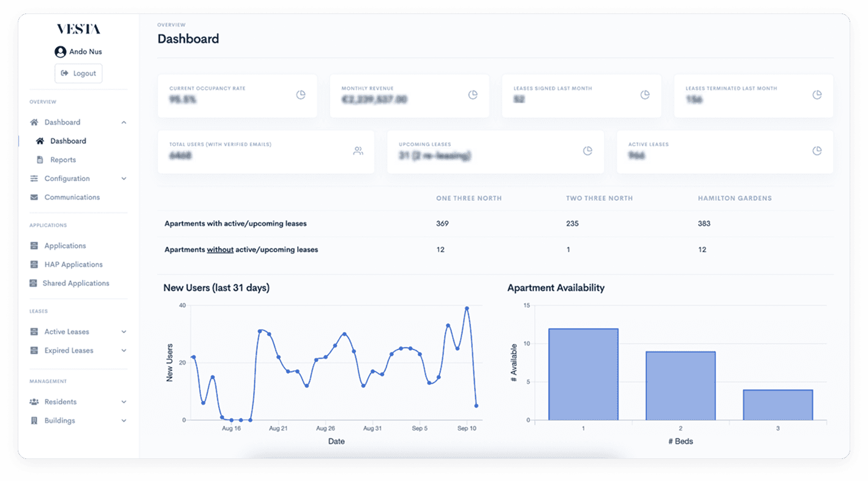Screen dimensions: 868x481
Task: Click the 1-bed bar in Apartment Availability chart
Action: tap(583, 375)
